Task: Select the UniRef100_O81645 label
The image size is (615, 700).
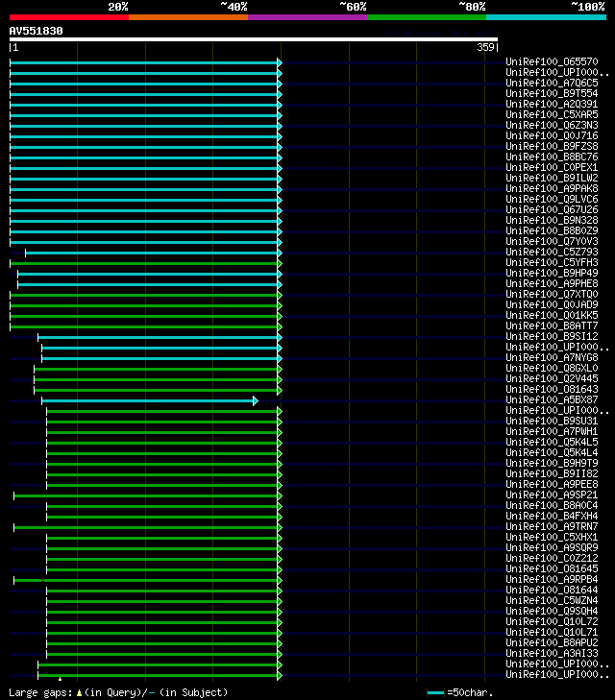Action: point(552,568)
